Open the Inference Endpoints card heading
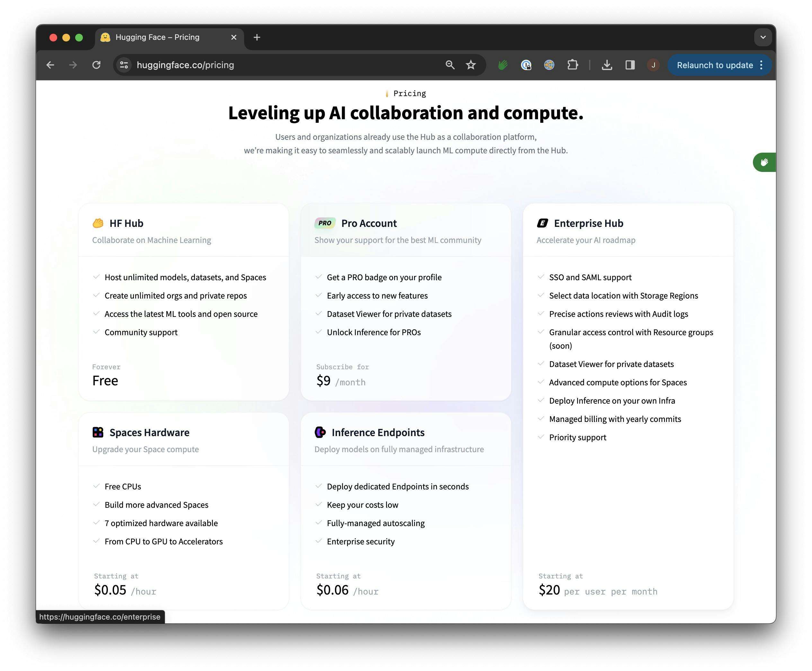Screen dimensions: 812x671 (x=377, y=433)
